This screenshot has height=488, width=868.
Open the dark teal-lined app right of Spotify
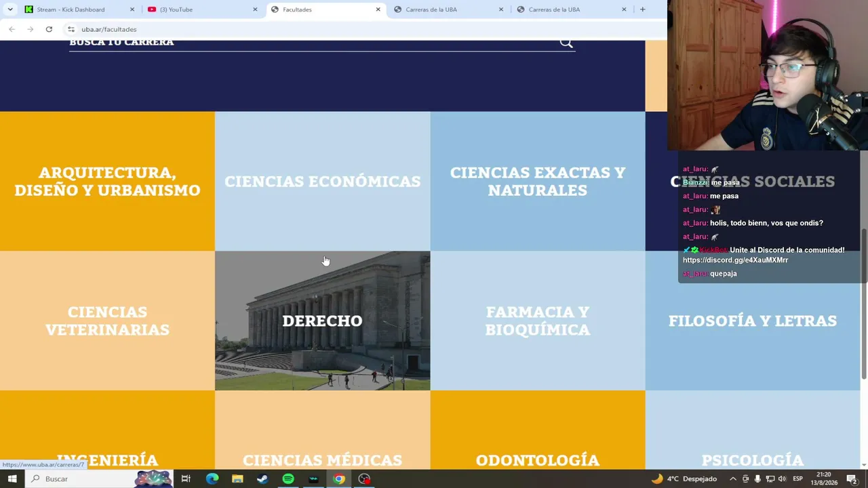pos(313,479)
